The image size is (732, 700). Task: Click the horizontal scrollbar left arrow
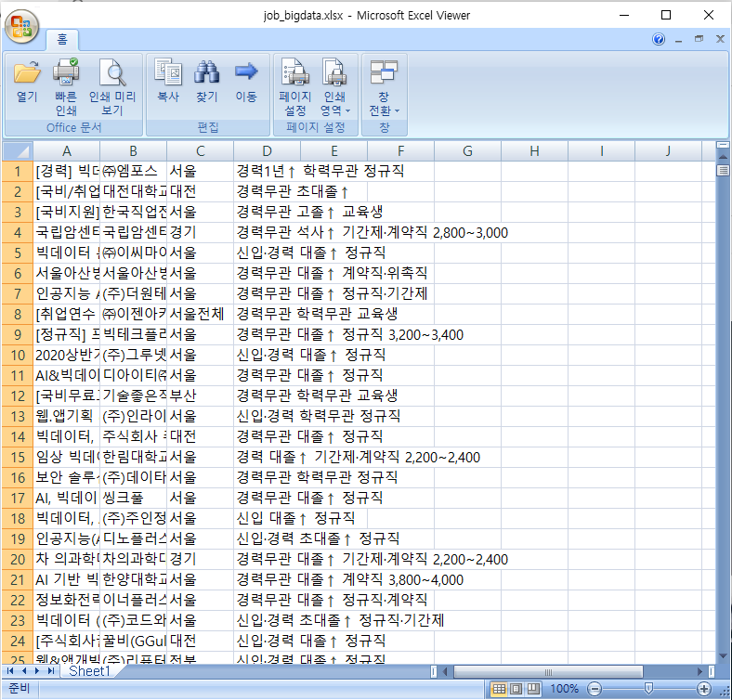coord(445,671)
